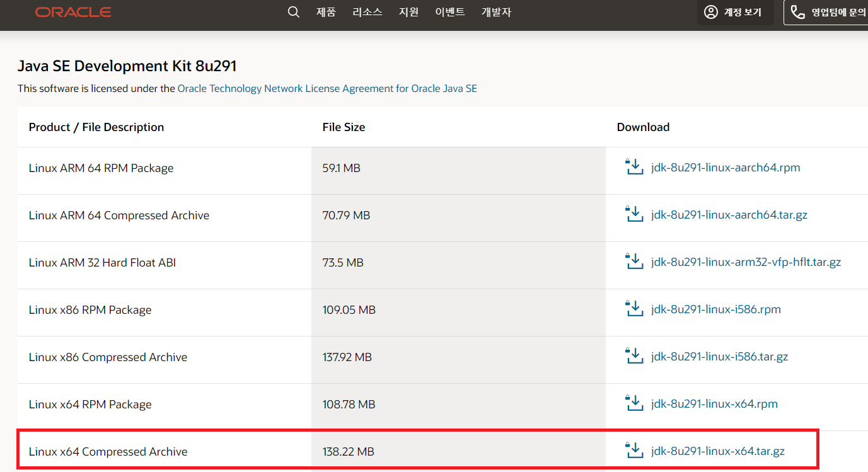Select Linux ARM 64 RPM Package text
Image resolution: width=868 pixels, height=472 pixels.
point(101,168)
